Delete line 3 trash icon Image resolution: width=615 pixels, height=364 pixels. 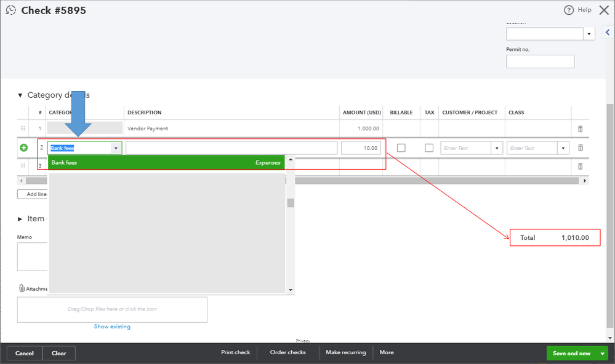pyautogui.click(x=580, y=166)
